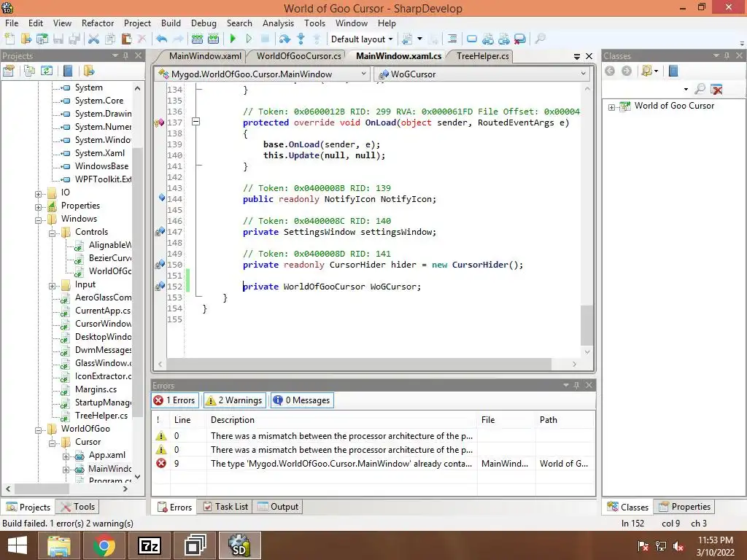The width and height of the screenshot is (747, 560).
Task: Run the project with green play icon
Action: click(x=233, y=39)
